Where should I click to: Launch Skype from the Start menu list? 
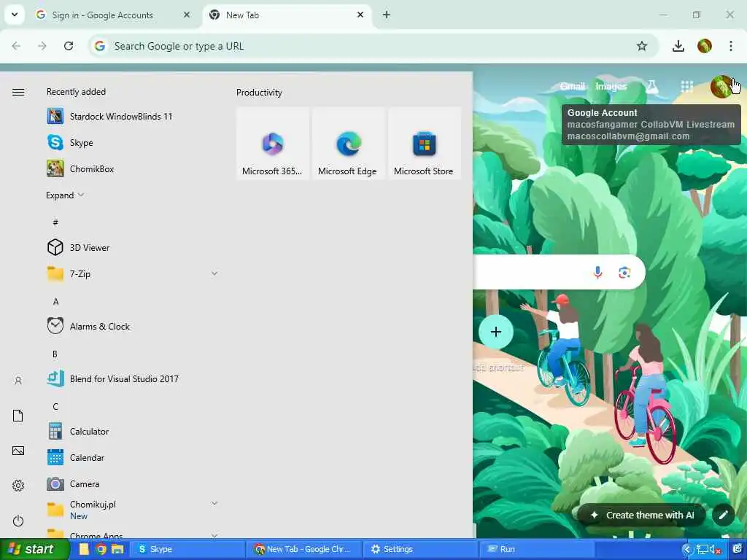pyautogui.click(x=70, y=142)
